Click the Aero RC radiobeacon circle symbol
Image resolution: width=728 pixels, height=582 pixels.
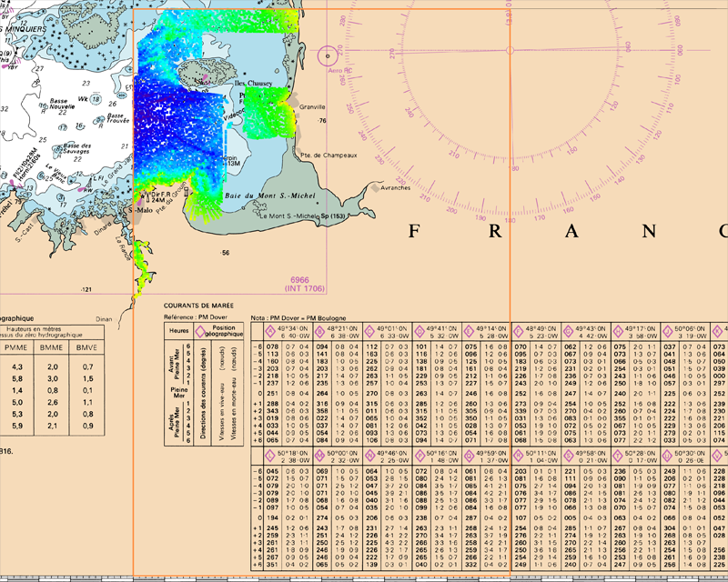tap(329, 56)
